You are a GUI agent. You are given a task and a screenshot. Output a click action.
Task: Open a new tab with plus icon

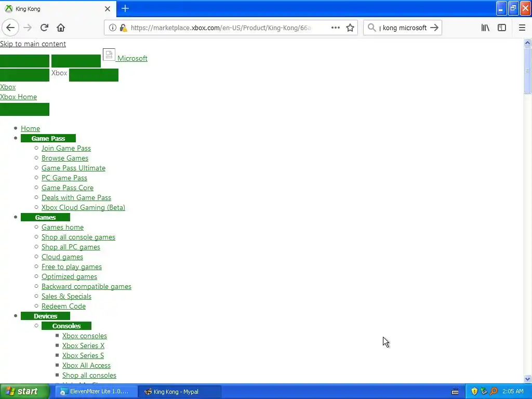[125, 8]
